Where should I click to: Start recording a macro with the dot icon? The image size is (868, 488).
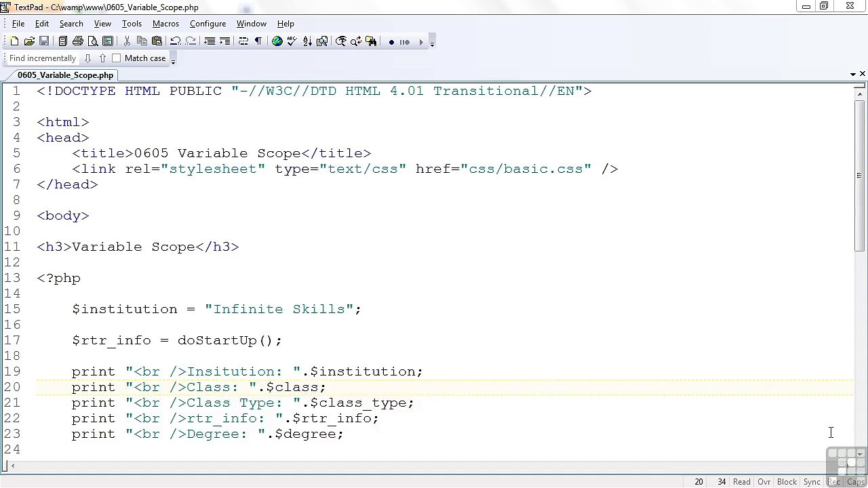391,42
